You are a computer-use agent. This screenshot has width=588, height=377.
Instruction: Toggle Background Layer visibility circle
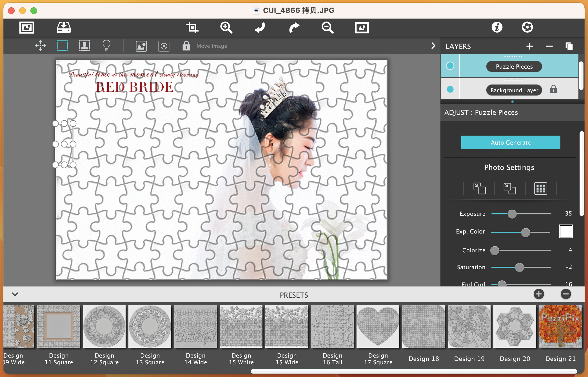[x=450, y=89]
